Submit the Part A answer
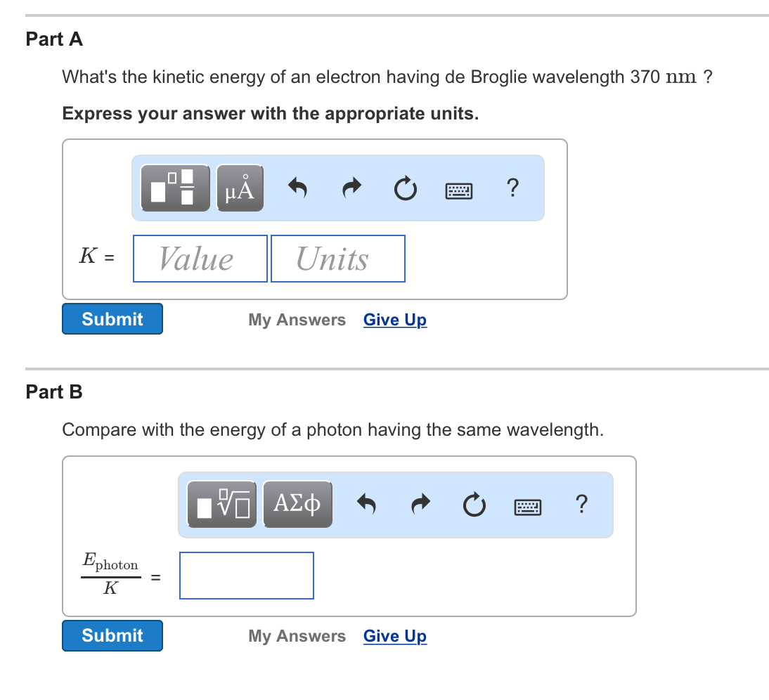This screenshot has height=700, width=769. 112,318
